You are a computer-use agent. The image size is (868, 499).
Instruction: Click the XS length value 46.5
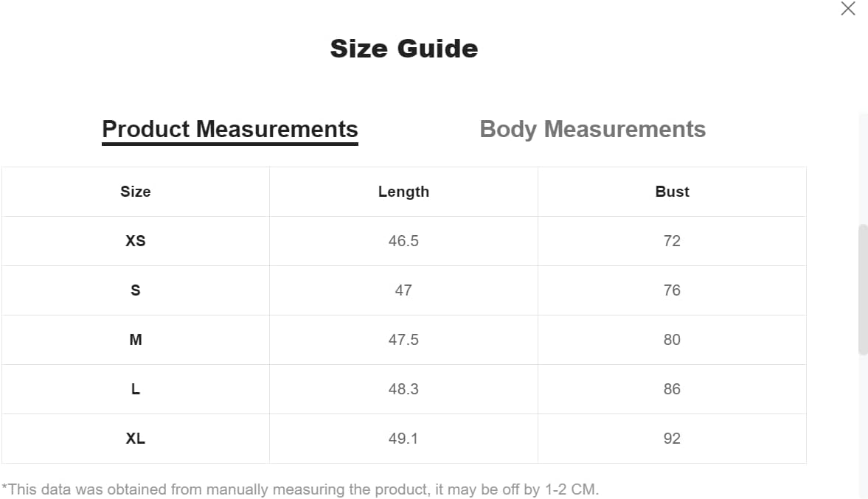(x=403, y=240)
